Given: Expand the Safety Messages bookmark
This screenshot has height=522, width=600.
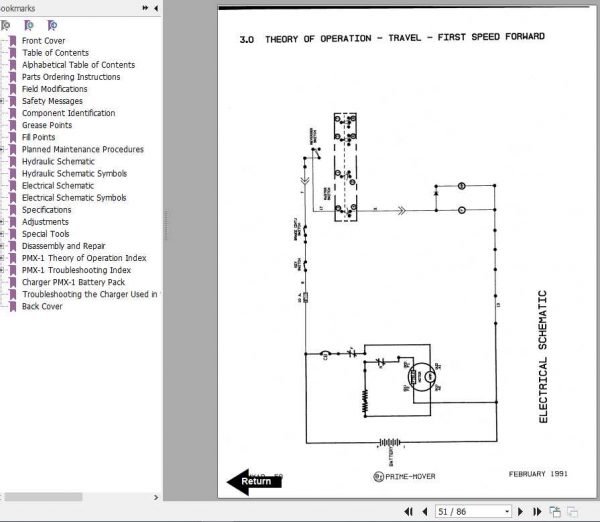Looking at the screenshot, I should (x=2, y=101).
